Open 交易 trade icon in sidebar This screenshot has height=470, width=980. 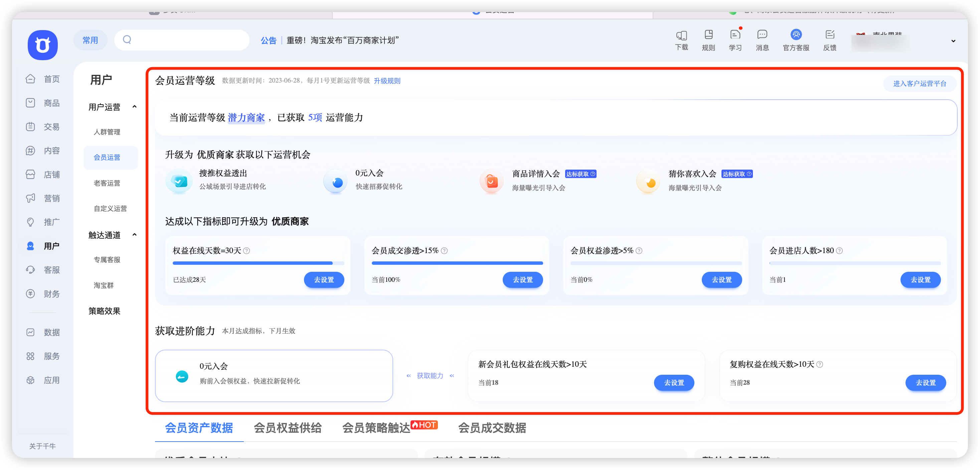(x=30, y=127)
